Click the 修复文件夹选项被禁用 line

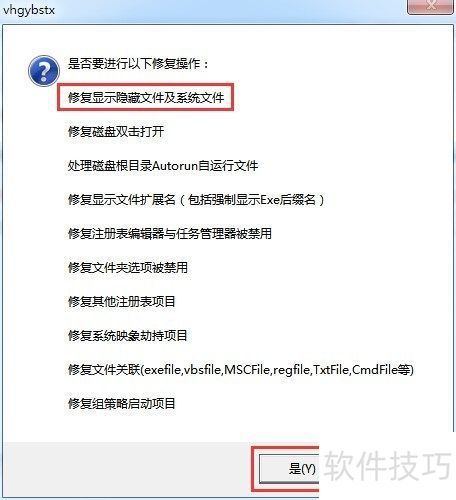click(128, 268)
